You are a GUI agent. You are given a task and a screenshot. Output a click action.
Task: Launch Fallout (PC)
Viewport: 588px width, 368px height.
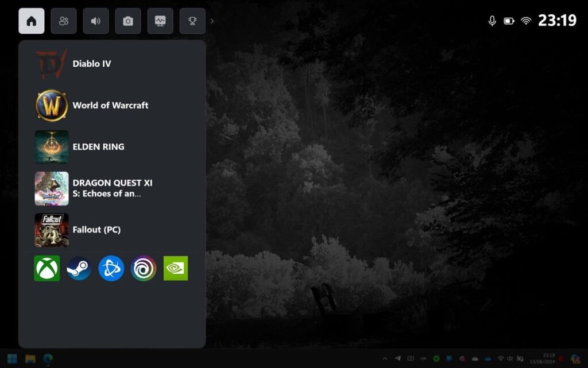pyautogui.click(x=112, y=230)
